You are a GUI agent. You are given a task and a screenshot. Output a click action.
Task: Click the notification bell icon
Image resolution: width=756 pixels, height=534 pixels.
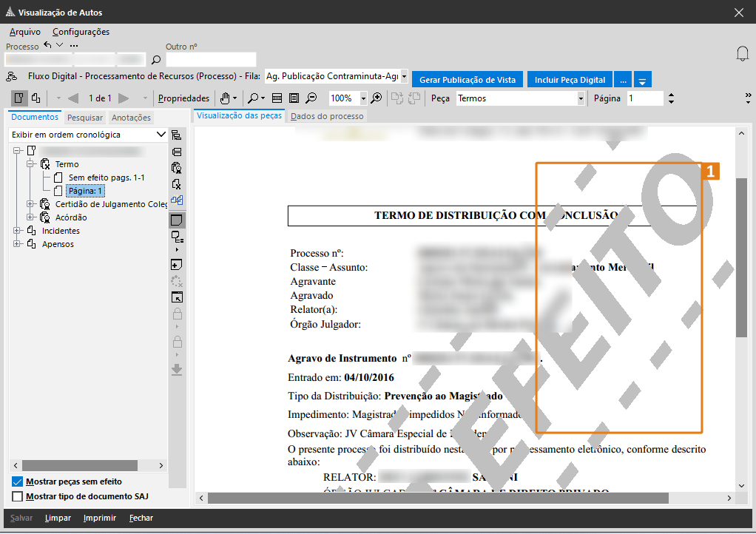click(743, 53)
